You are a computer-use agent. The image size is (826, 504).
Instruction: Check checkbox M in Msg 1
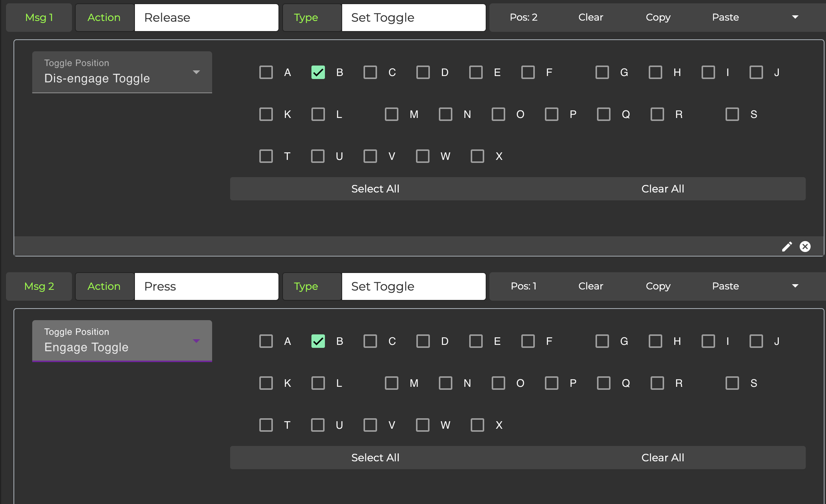[392, 114]
